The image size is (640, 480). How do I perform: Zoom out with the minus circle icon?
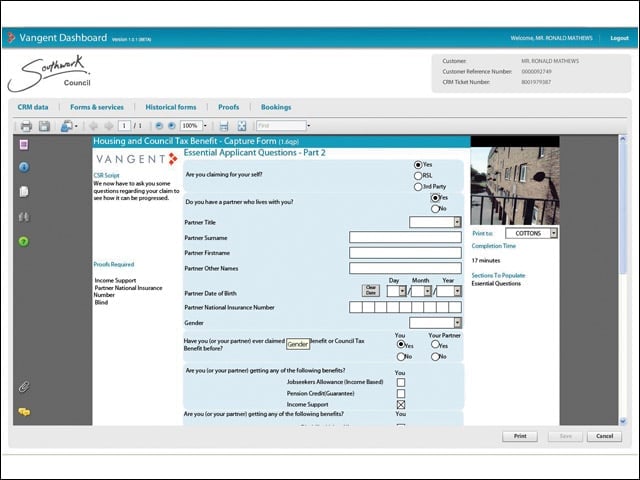click(x=159, y=126)
